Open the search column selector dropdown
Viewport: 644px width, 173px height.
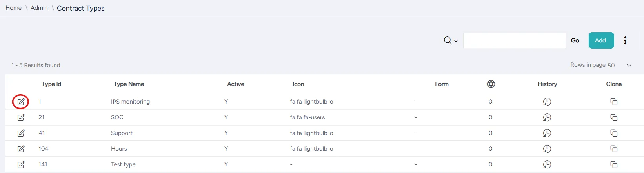[451, 40]
